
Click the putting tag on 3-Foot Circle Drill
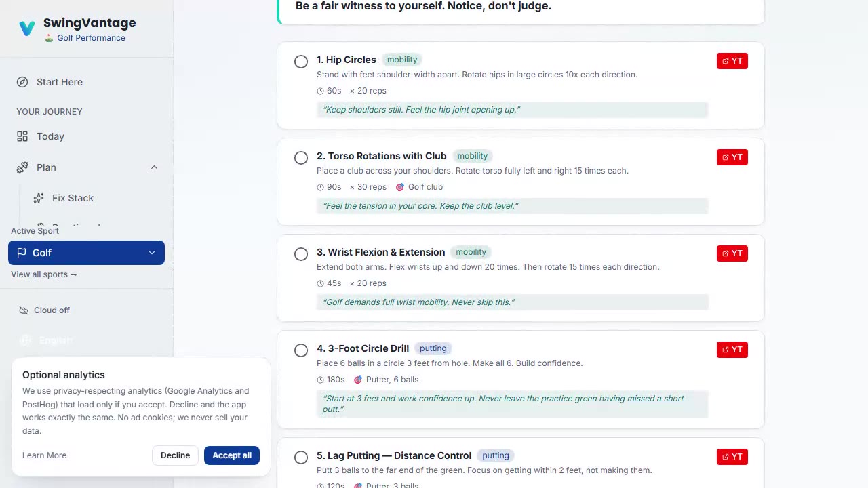pos(433,348)
